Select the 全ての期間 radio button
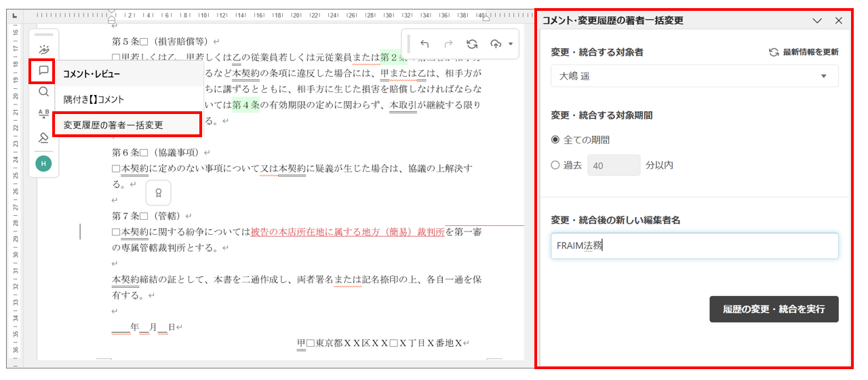Screen dimensions: 868x380 [x=555, y=140]
